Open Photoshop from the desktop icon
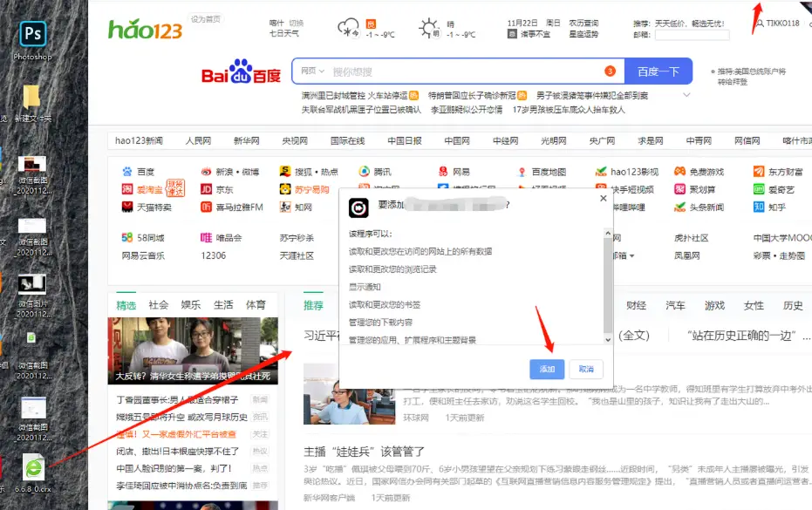Image resolution: width=812 pixels, height=510 pixels. [32, 35]
